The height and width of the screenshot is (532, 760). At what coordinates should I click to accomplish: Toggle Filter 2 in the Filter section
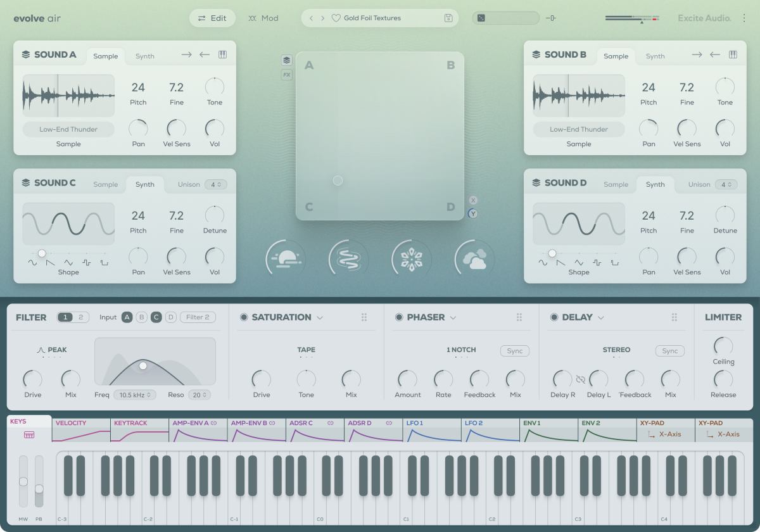196,317
